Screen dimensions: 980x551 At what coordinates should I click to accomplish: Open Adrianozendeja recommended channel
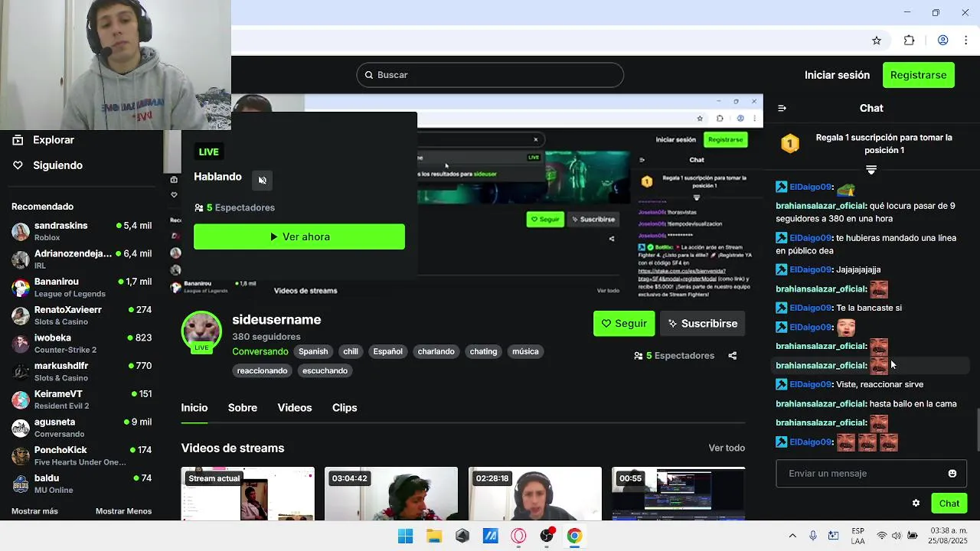pos(81,259)
